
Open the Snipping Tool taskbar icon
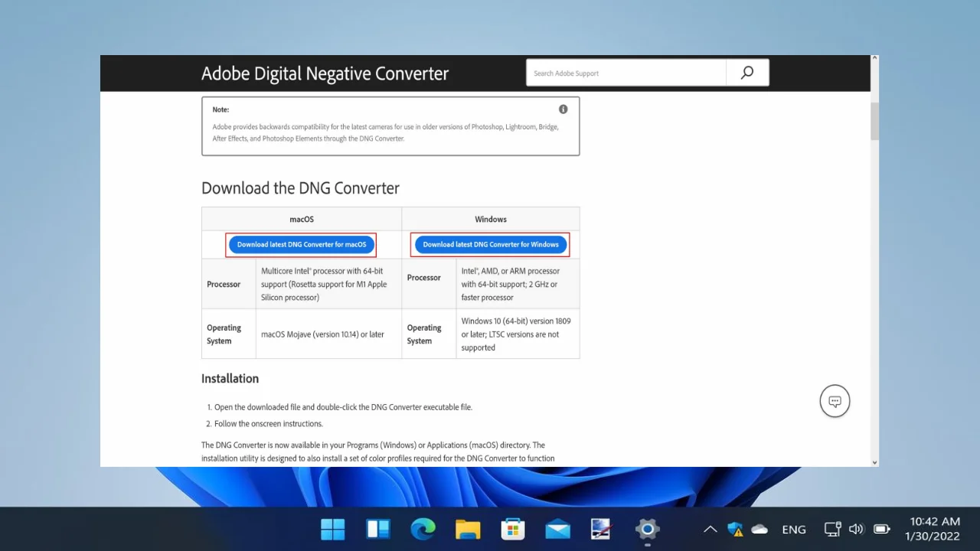pos(602,529)
